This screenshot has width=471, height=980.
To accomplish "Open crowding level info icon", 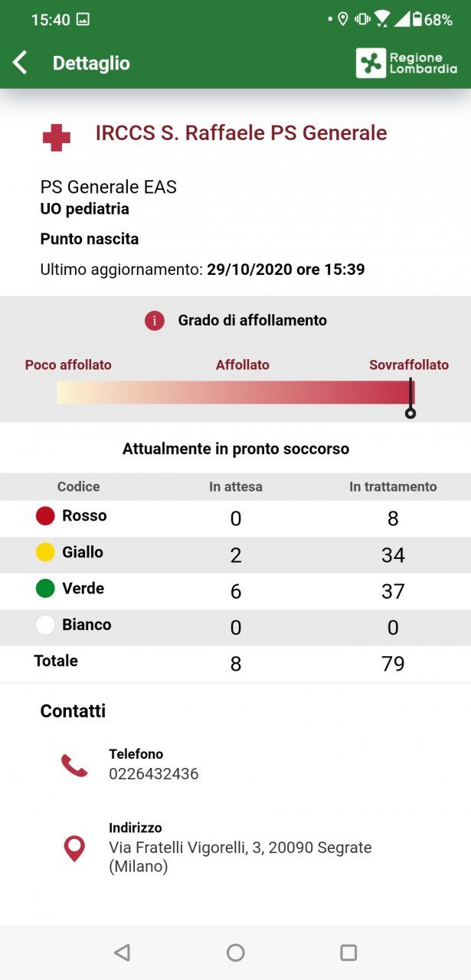I will [155, 321].
